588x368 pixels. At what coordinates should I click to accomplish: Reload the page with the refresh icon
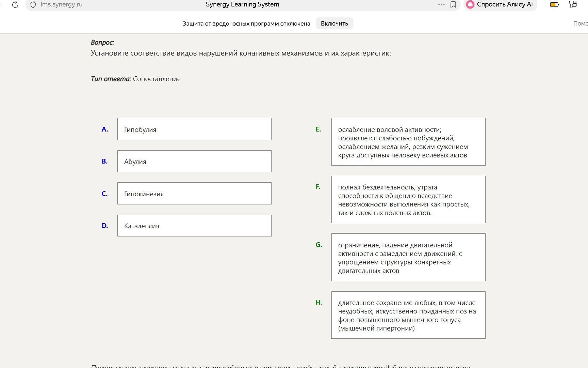point(15,5)
